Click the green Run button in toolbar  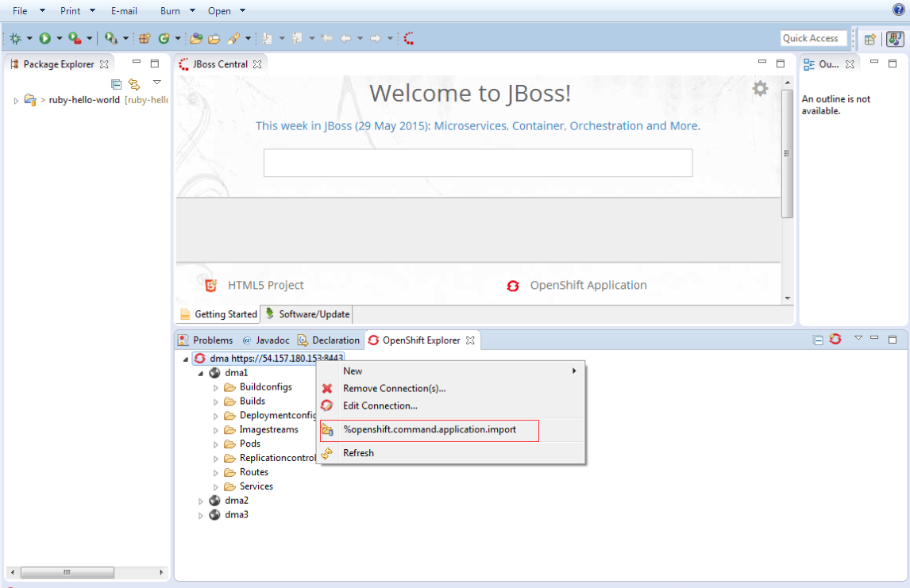[x=44, y=39]
